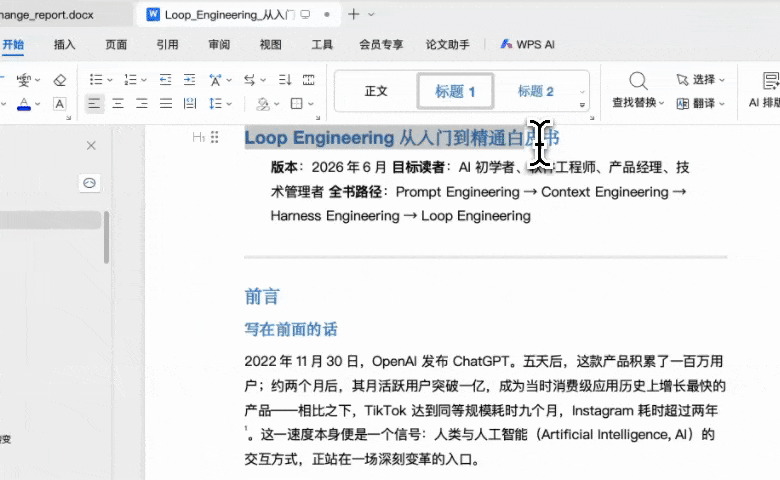Click the decrease indent icon
The image size is (780, 480).
click(x=165, y=80)
